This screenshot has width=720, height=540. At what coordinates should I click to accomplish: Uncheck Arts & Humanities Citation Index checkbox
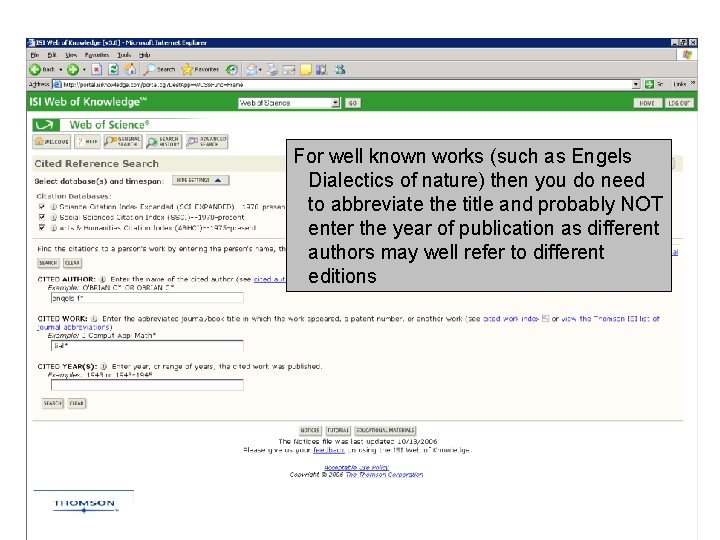pos(42,227)
